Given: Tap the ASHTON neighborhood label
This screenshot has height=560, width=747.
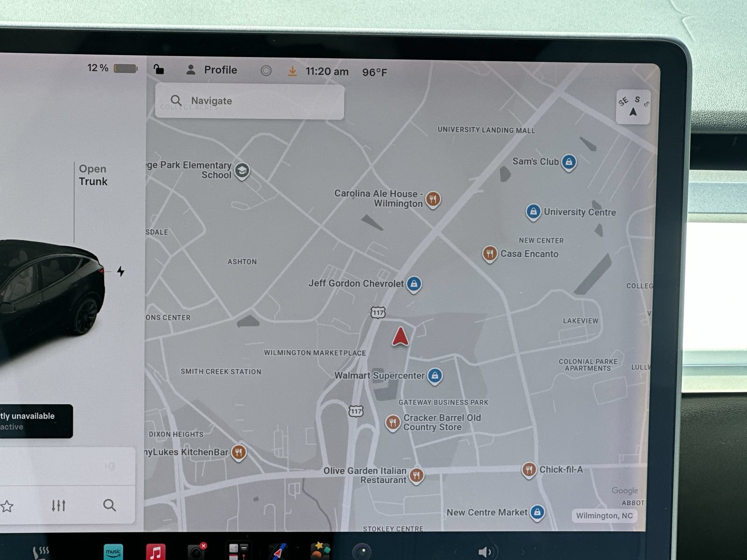Looking at the screenshot, I should click(x=242, y=262).
